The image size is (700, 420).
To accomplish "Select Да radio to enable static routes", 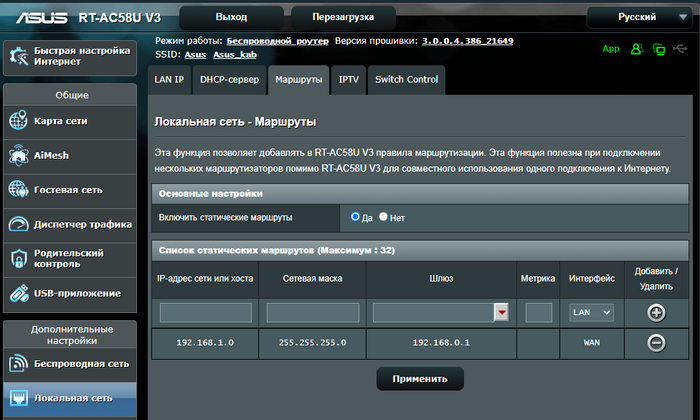I will tap(355, 217).
